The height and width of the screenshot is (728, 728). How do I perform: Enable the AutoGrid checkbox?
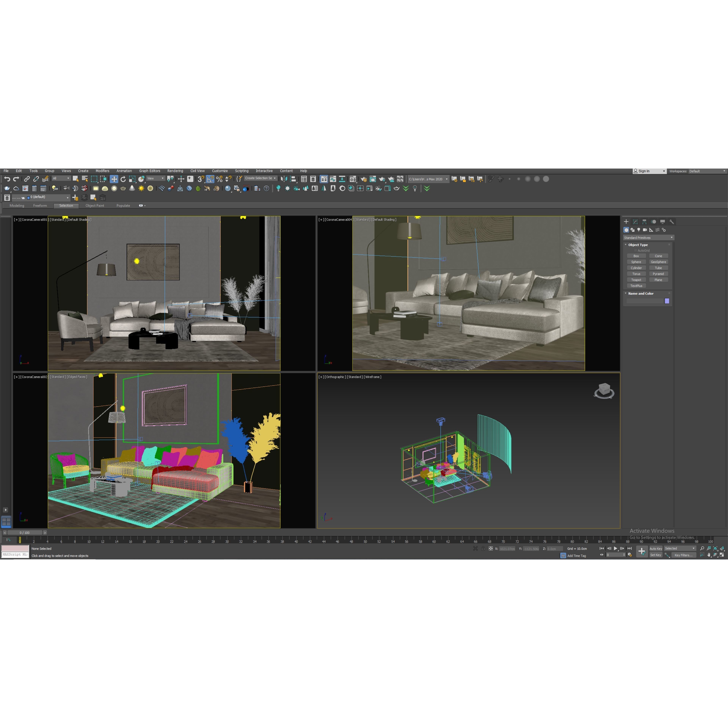click(636, 250)
